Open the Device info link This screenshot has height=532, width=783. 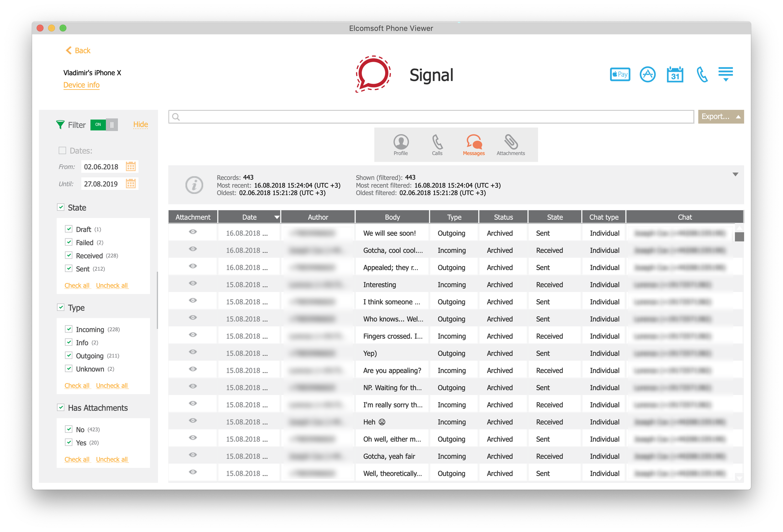81,85
